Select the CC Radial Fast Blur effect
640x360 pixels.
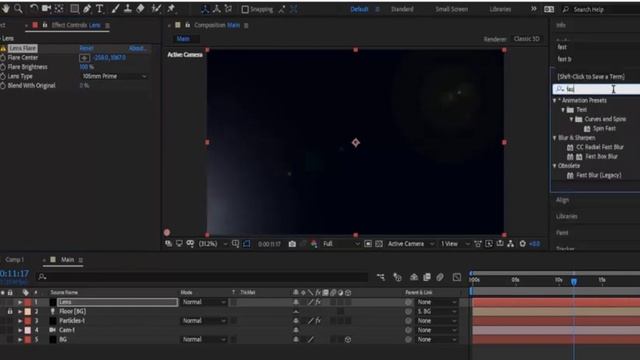[x=600, y=147]
